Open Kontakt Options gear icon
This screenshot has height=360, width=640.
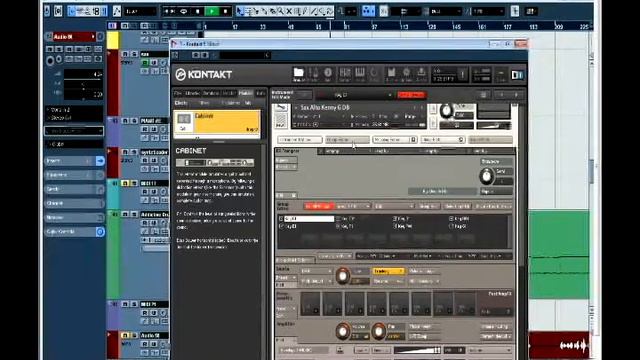click(x=406, y=74)
